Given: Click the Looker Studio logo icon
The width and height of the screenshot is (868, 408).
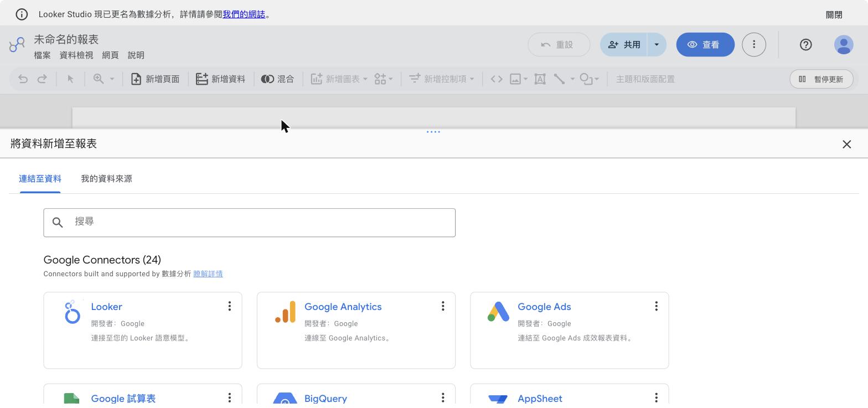Looking at the screenshot, I should click(x=17, y=44).
